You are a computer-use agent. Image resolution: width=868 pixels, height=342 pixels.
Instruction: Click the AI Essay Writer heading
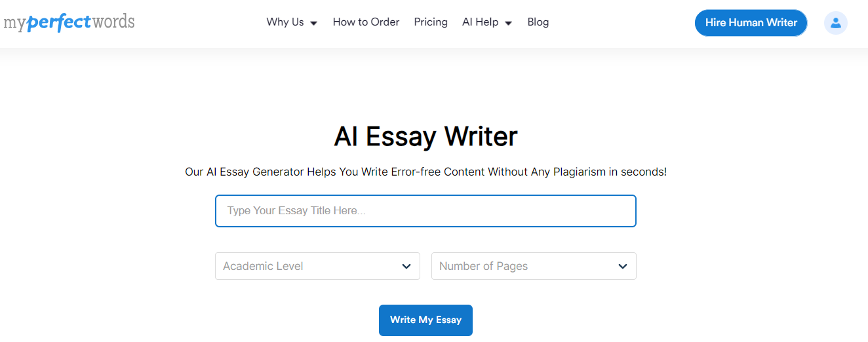pyautogui.click(x=425, y=136)
